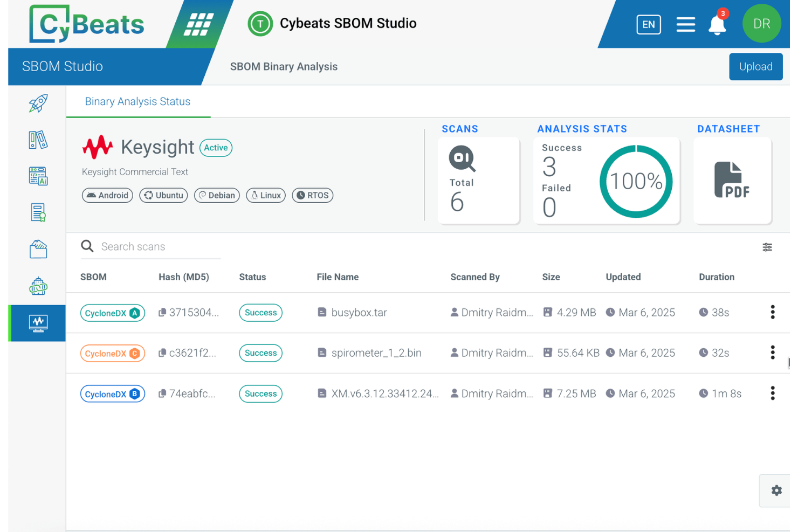Open the DR user avatar menu
This screenshot has width=798, height=532.
coord(761,24)
